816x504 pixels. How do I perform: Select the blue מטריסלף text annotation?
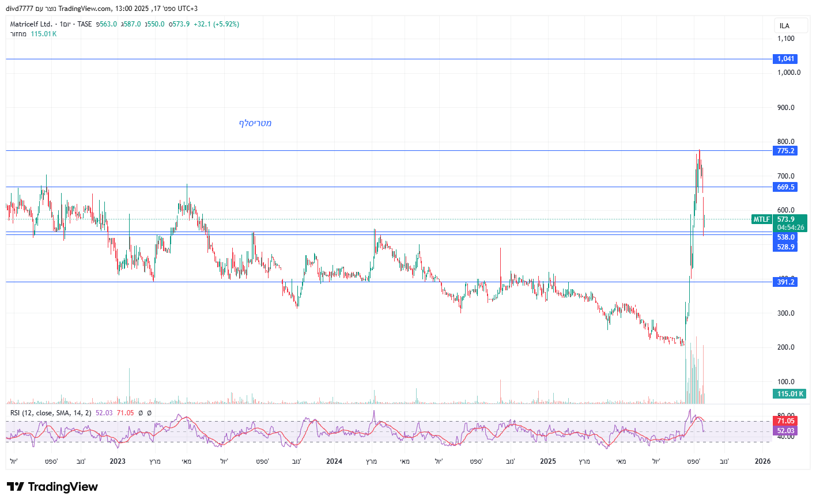(255, 123)
